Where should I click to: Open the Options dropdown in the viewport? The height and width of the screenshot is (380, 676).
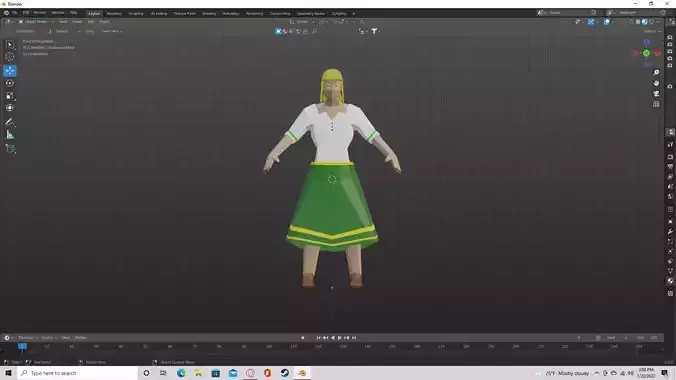click(652, 31)
